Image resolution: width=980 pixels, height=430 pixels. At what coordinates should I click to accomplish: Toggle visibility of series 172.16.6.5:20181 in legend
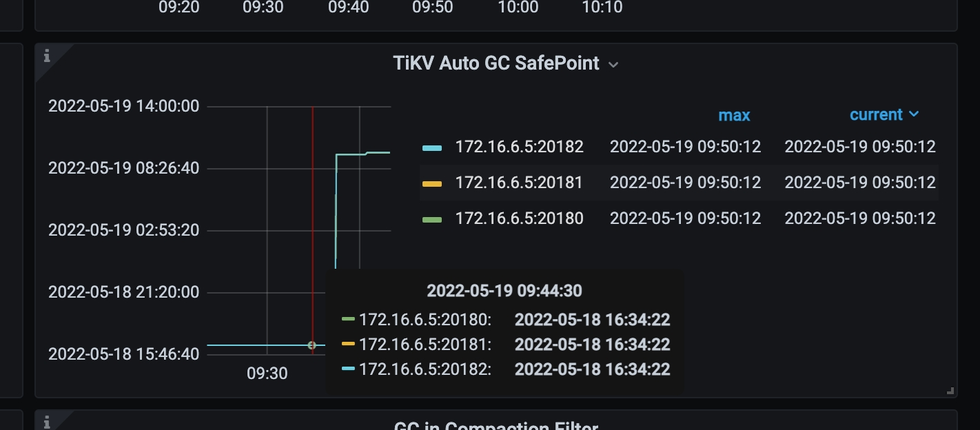pyautogui.click(x=519, y=183)
